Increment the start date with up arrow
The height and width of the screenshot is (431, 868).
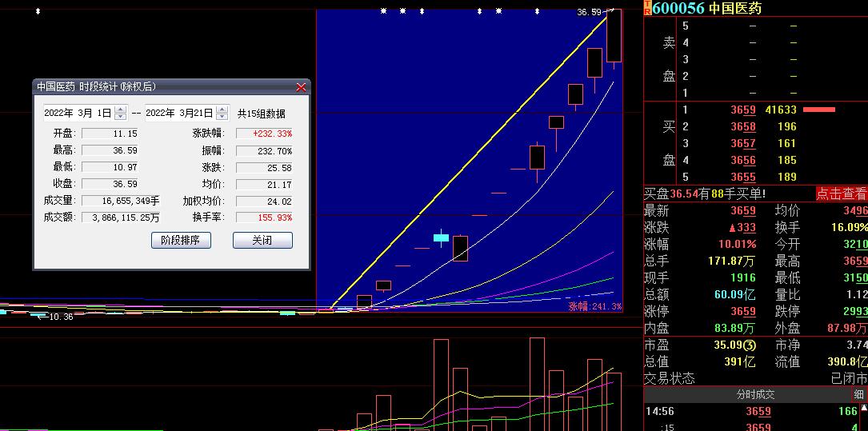pos(120,110)
